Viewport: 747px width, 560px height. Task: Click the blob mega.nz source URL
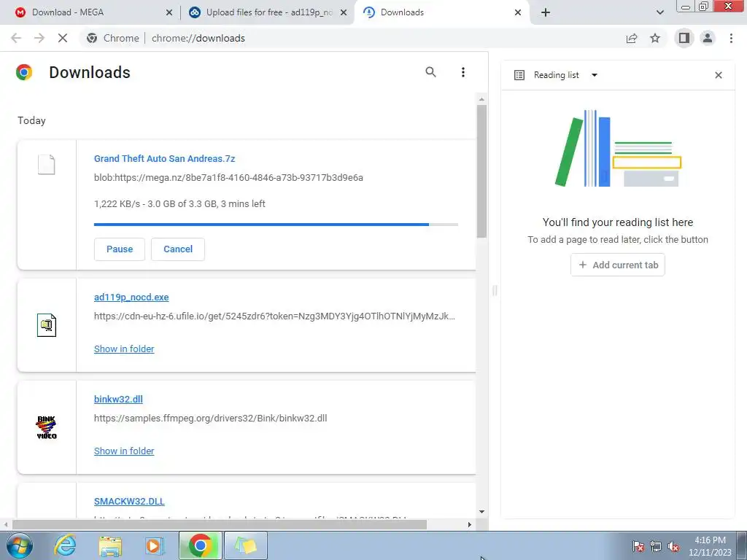tap(228, 178)
